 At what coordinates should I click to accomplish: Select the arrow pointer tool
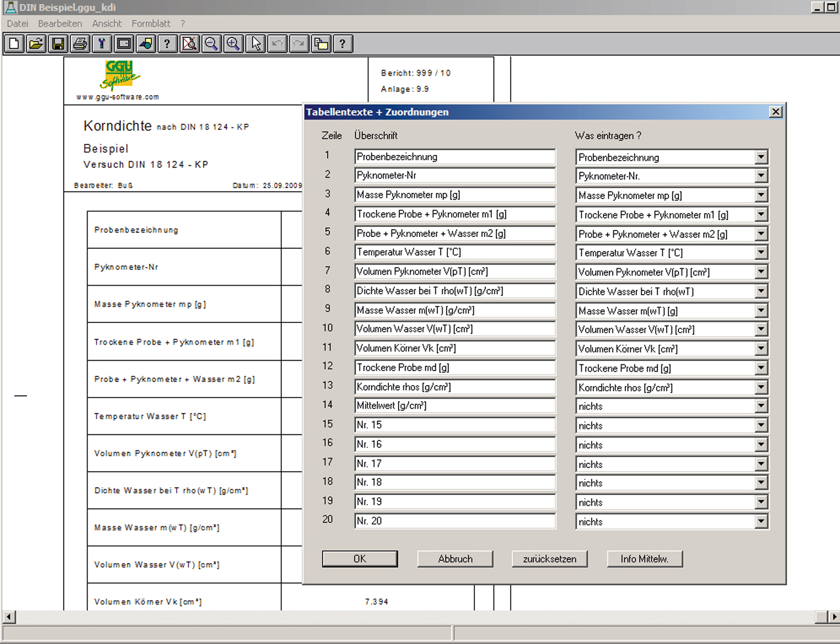(255, 44)
